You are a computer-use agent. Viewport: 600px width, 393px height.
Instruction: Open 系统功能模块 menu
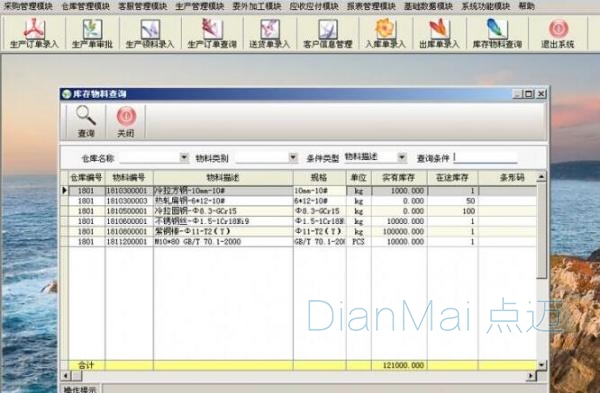486,6
